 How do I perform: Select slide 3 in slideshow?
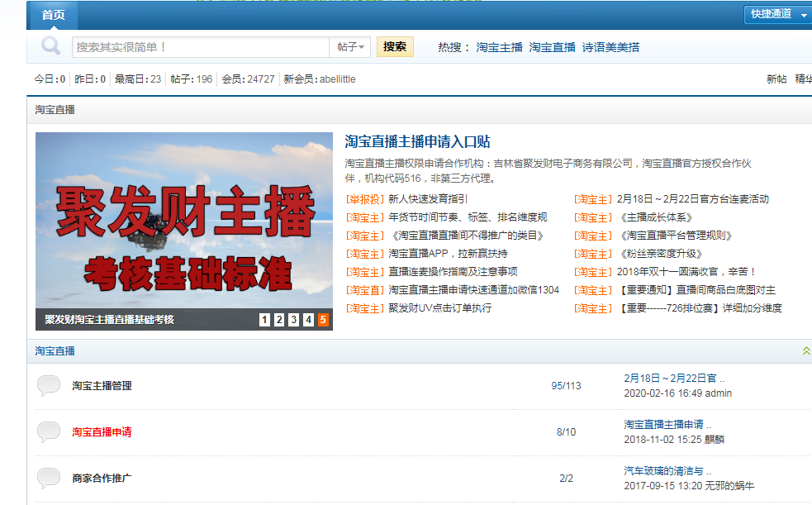click(x=293, y=320)
